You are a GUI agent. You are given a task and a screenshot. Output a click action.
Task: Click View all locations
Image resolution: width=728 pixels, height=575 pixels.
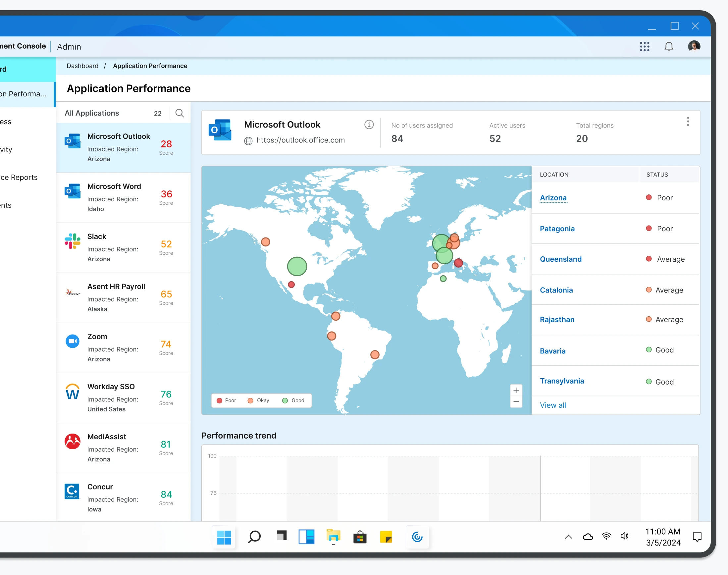(x=553, y=405)
